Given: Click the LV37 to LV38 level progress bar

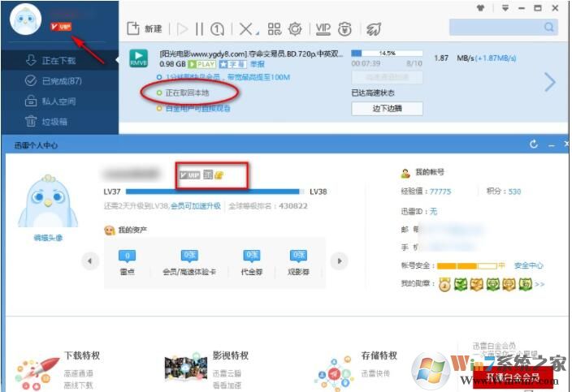Looking at the screenshot, I should [214, 192].
